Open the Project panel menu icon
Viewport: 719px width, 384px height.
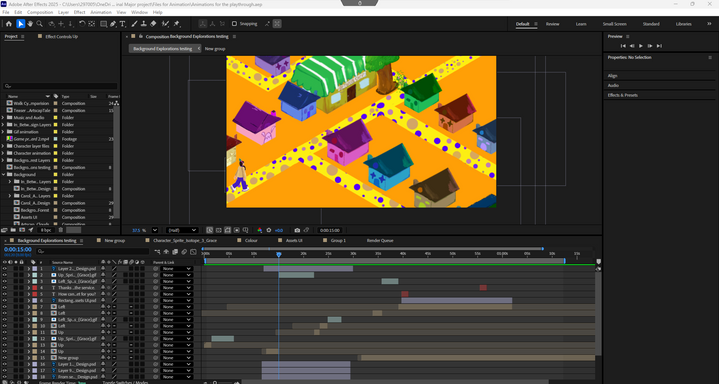(x=22, y=36)
